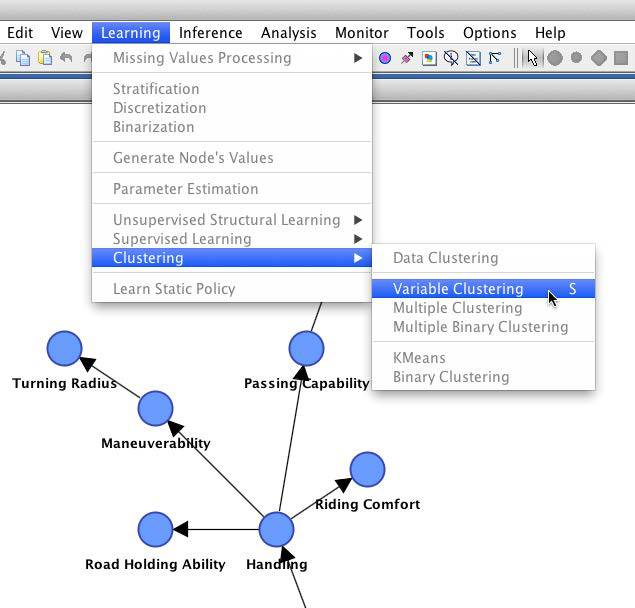Select KMeans in Clustering submenu

(419, 358)
